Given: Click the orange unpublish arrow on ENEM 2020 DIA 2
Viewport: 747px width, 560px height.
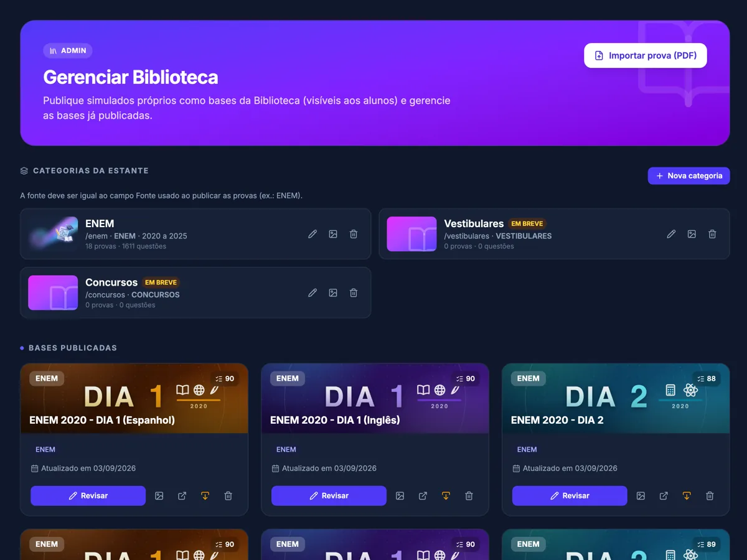Looking at the screenshot, I should point(687,496).
